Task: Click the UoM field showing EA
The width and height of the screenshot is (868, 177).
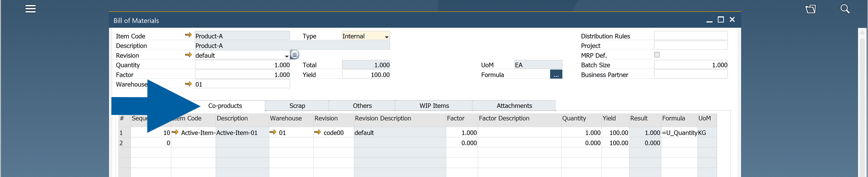Action: tap(538, 65)
